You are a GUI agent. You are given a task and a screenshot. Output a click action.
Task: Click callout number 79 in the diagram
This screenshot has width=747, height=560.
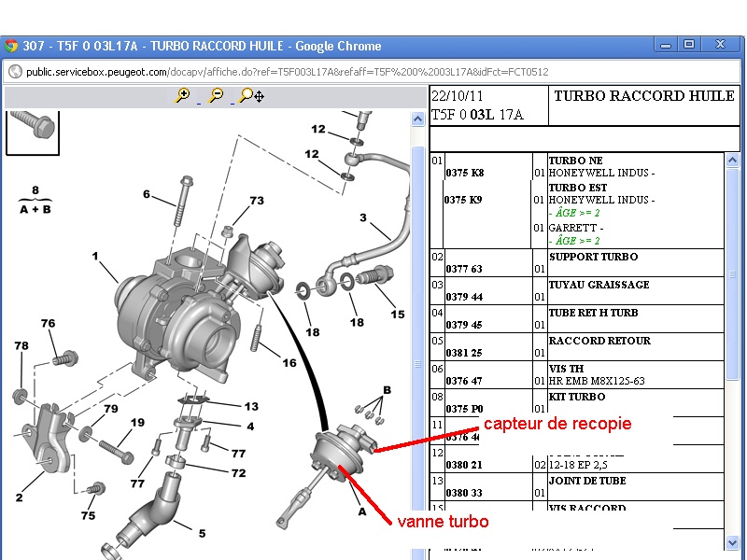(x=111, y=409)
